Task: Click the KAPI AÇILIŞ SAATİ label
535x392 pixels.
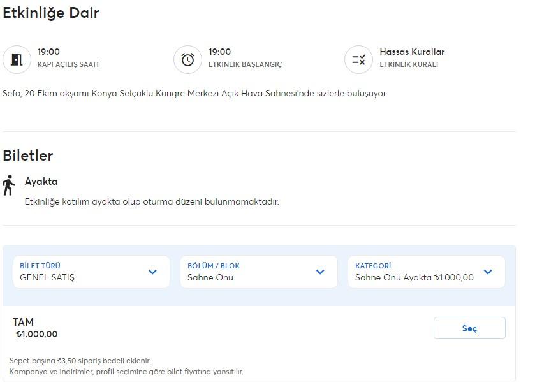Action: [68, 64]
